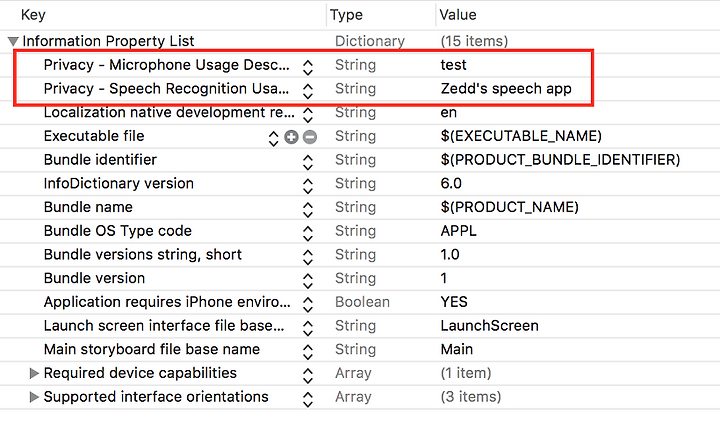720x428 pixels.
Task: Click the YES value for iPhone environment
Action: [x=454, y=302]
